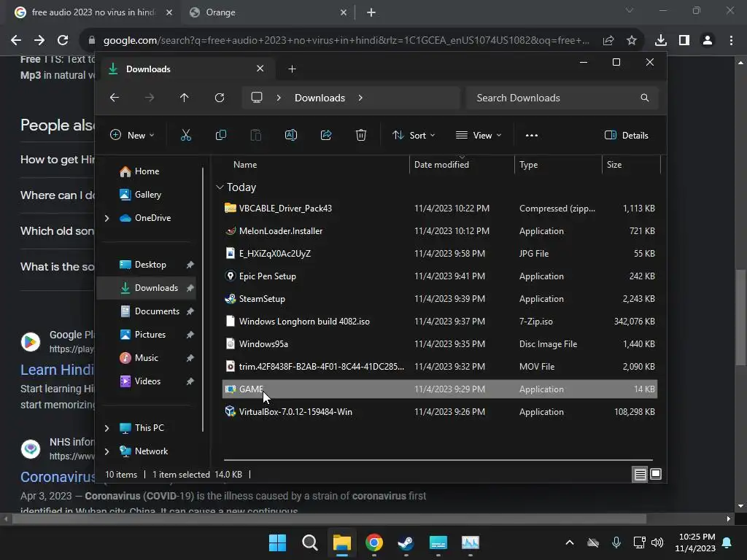Expand This PC tree node
Image resolution: width=747 pixels, height=560 pixels.
(107, 428)
